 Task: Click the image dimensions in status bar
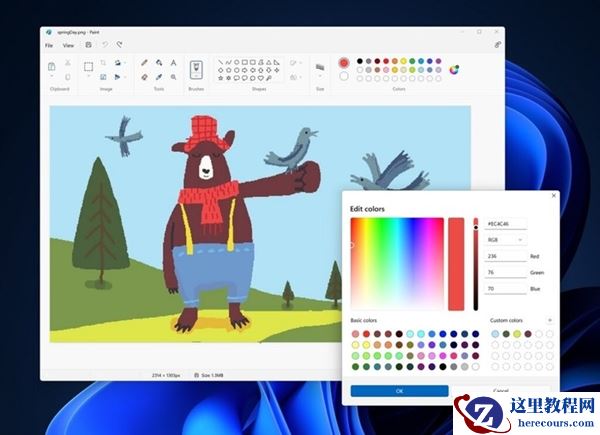(166, 375)
